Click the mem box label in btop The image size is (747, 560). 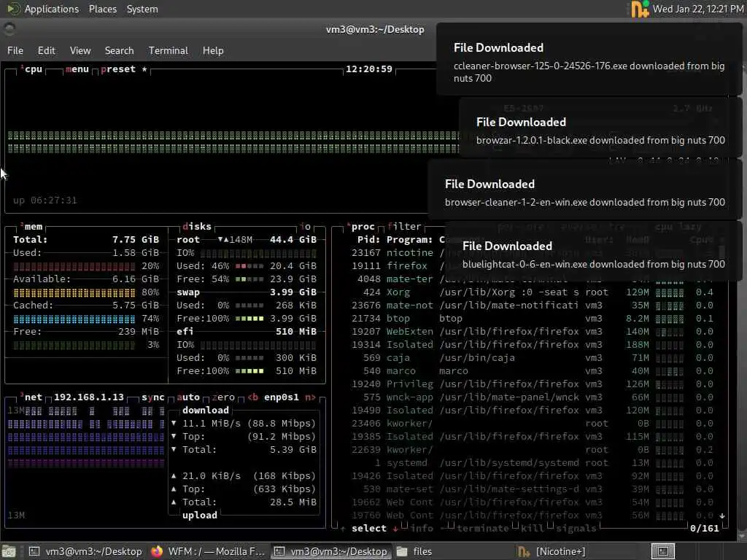tap(32, 227)
